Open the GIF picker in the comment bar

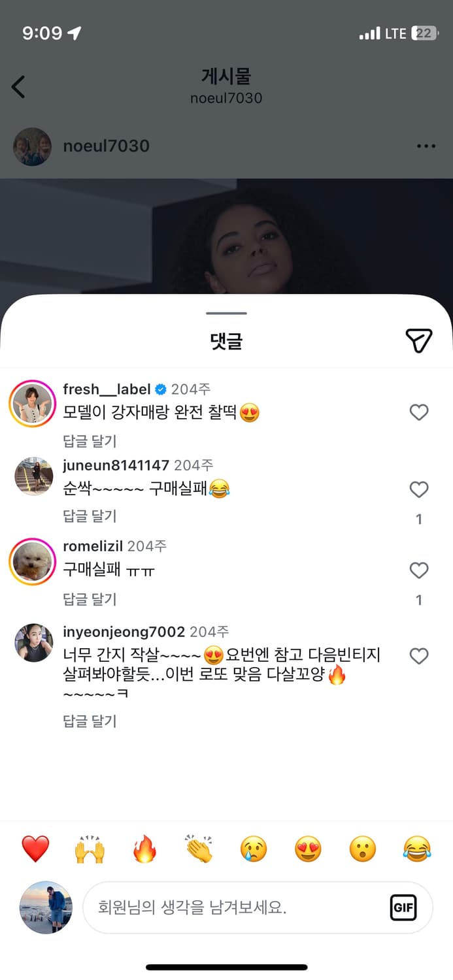404,907
